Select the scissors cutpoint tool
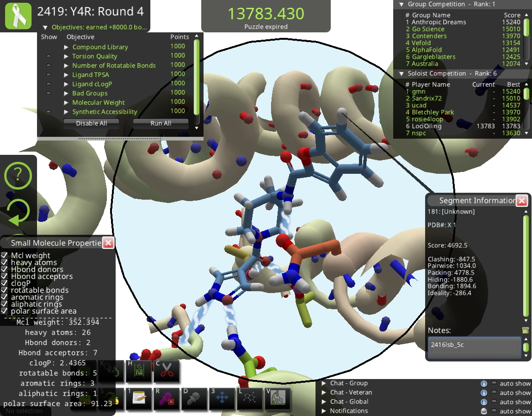Viewport: 532px width, 416px height. [x=167, y=370]
